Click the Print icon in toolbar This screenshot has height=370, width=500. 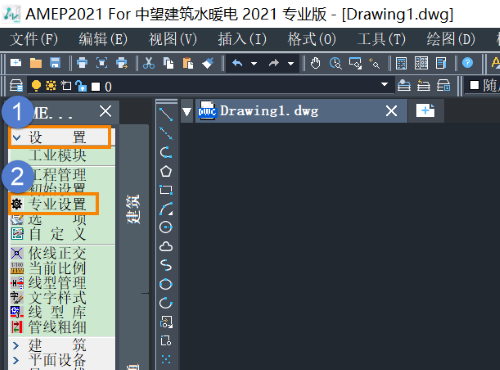(x=82, y=63)
